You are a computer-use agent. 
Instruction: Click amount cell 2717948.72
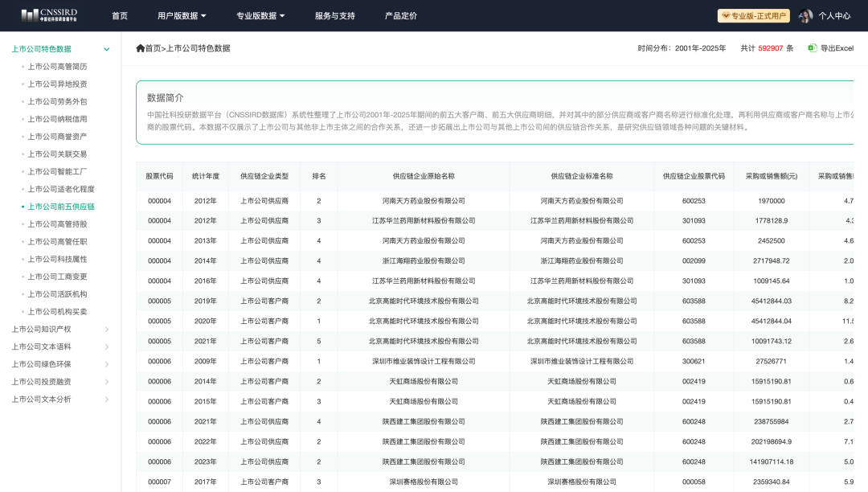point(771,260)
